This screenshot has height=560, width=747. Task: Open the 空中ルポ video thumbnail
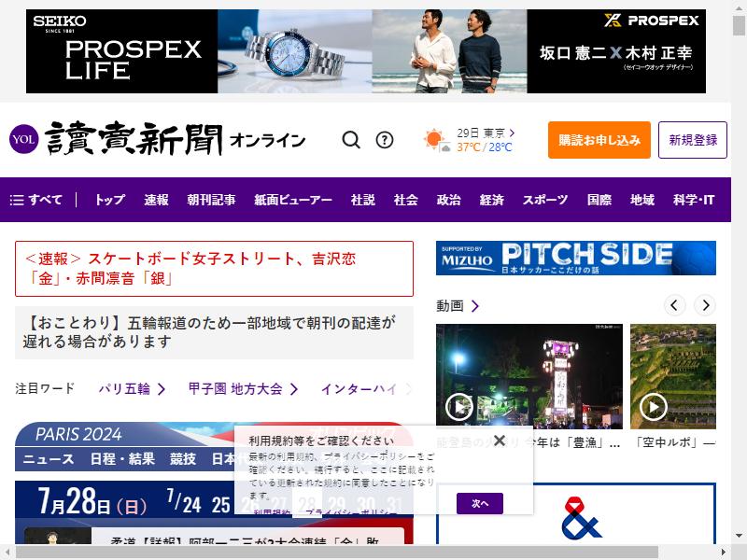click(672, 376)
